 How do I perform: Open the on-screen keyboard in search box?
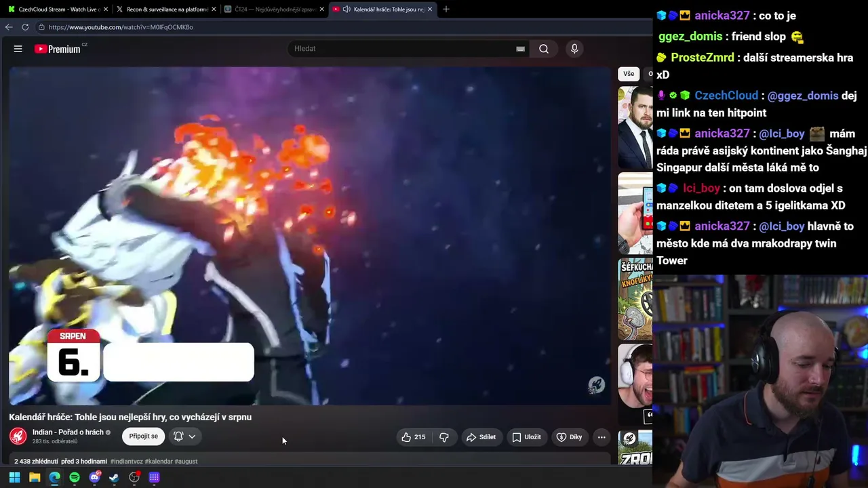click(520, 49)
